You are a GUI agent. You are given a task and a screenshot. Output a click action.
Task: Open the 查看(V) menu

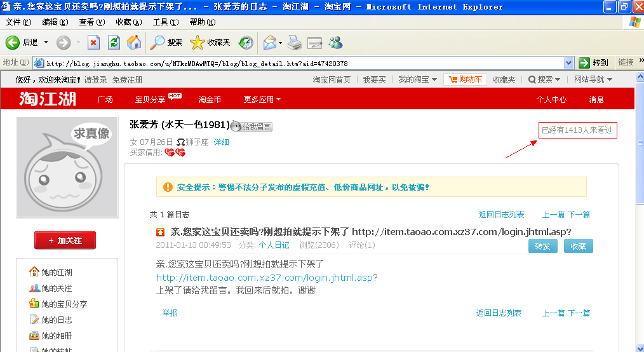point(92,22)
